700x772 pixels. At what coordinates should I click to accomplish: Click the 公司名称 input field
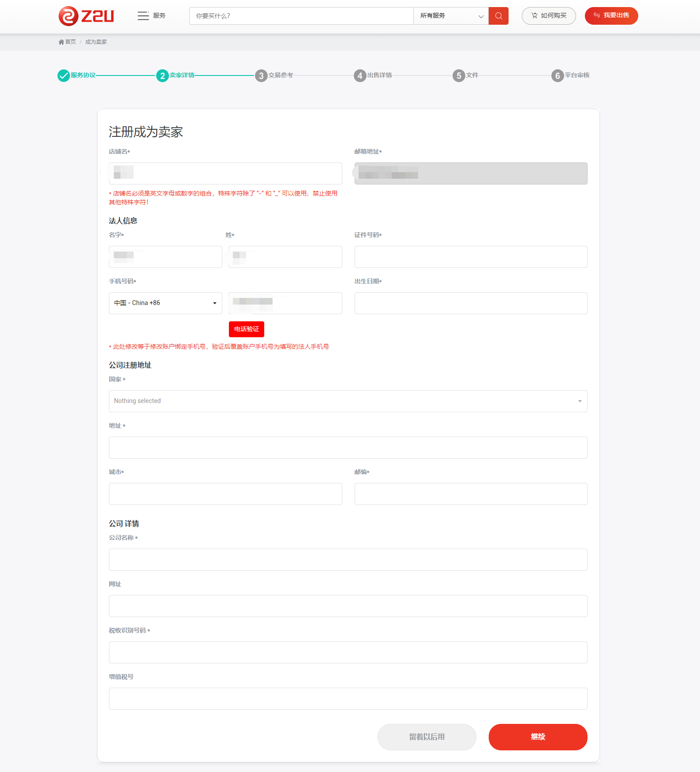(x=348, y=560)
